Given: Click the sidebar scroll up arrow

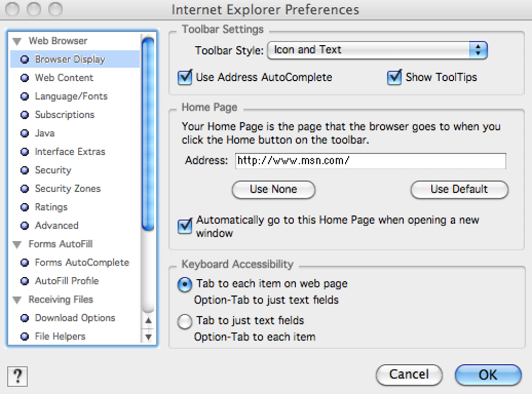Looking at the screenshot, I should [x=148, y=321].
